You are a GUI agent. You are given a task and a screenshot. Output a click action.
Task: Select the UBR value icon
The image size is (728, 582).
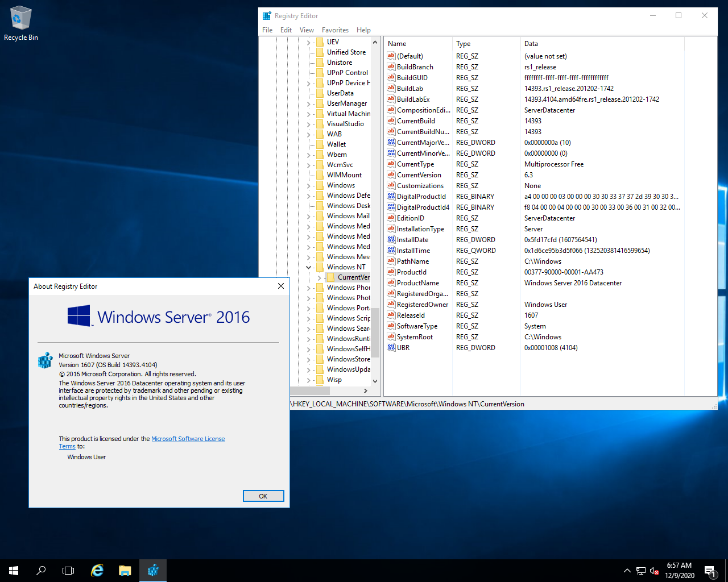point(391,347)
